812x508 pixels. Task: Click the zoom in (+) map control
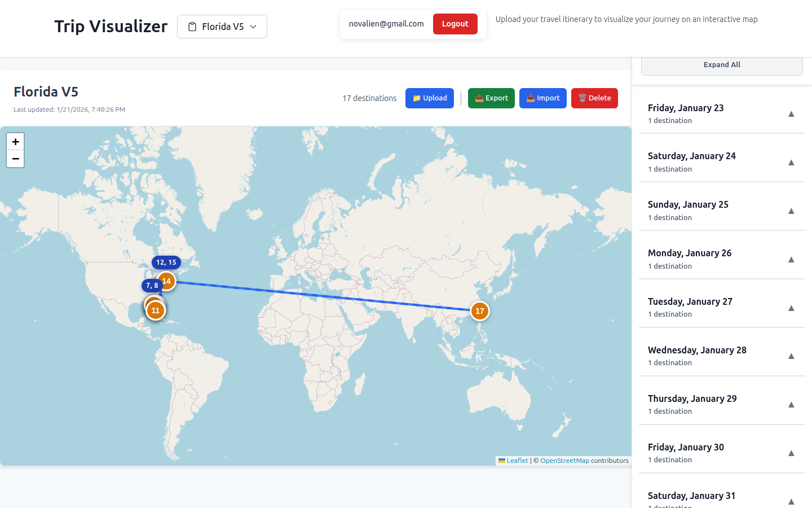(15, 142)
